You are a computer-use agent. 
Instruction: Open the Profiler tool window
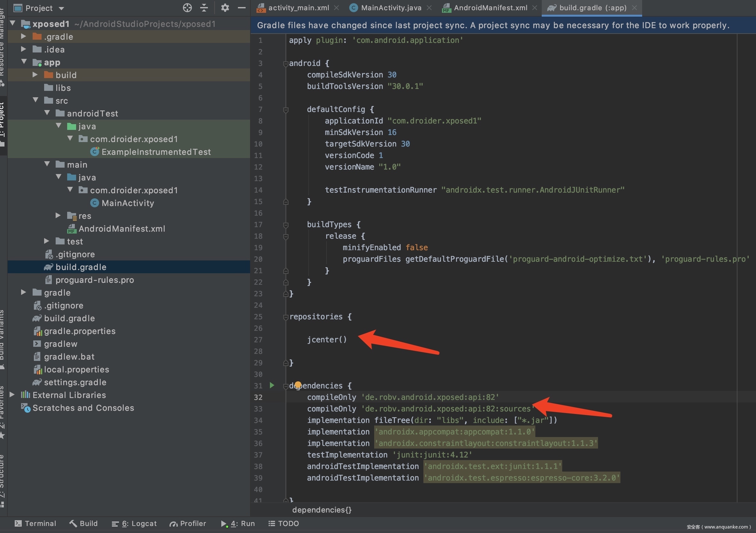tap(188, 523)
